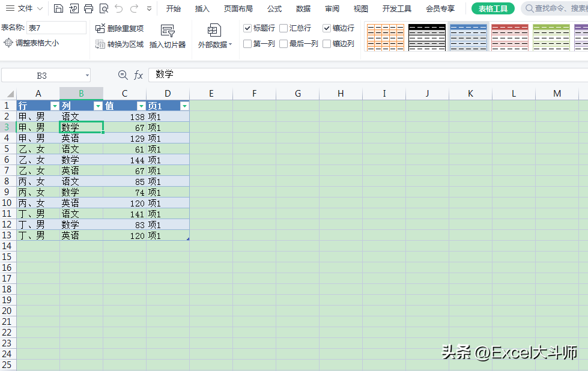Click the Save As icon beside Save
Viewport: 588px width, 371px height.
click(x=74, y=8)
